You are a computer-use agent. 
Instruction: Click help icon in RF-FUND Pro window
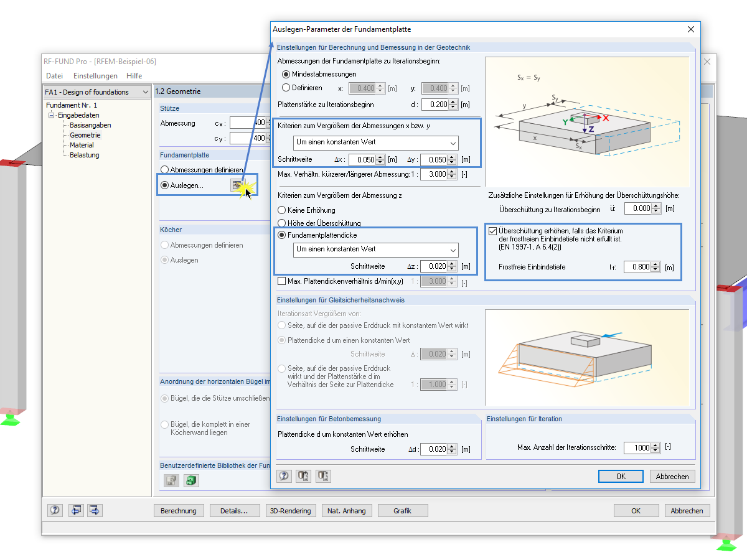[x=55, y=510]
